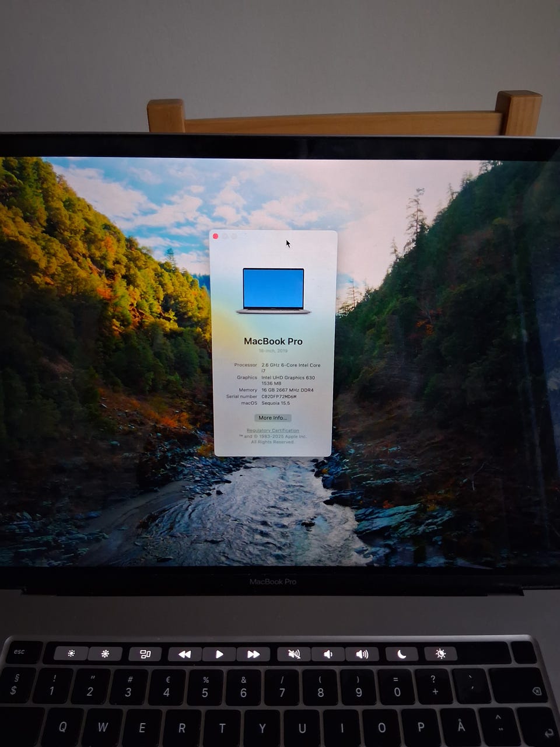Click the "Graphics" label
The image size is (560, 747).
click(x=247, y=378)
